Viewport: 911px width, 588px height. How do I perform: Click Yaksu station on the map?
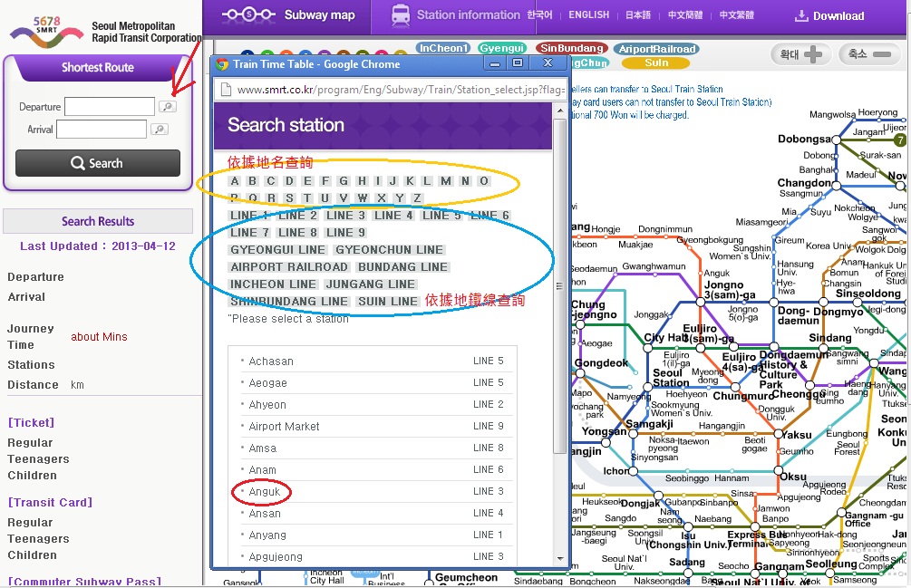779,434
